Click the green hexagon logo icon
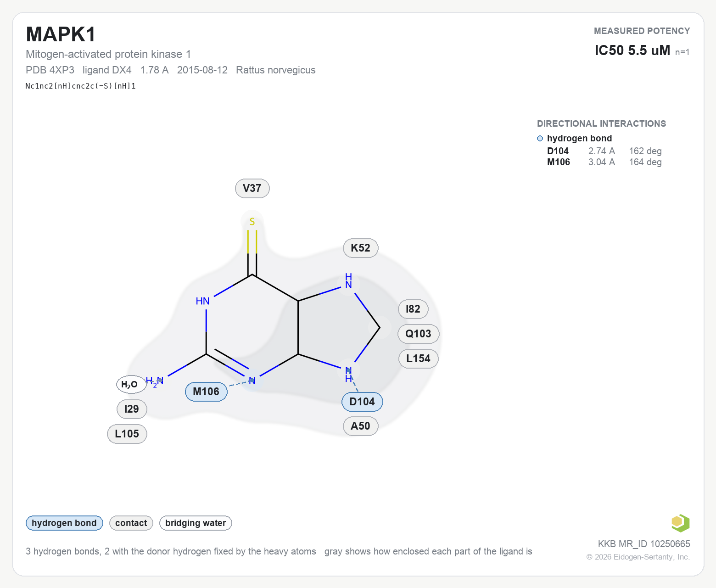The height and width of the screenshot is (588, 716). pos(680,523)
